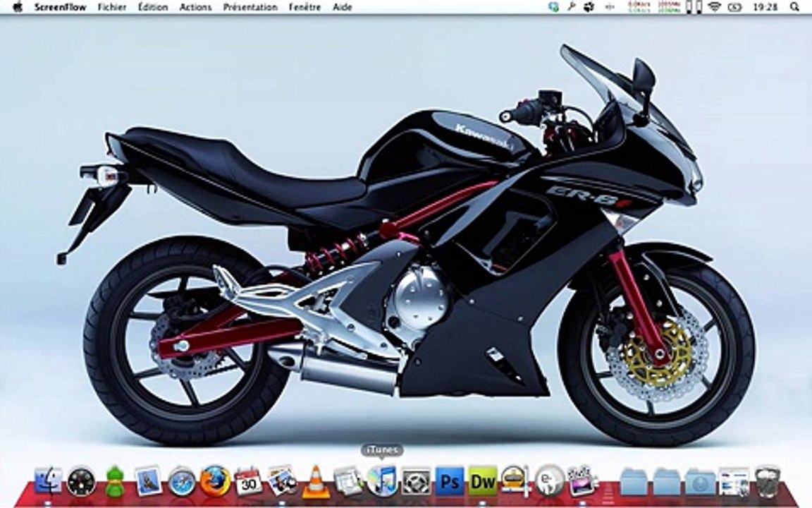Open the Dashboard gauge icon in dock
Viewport: 812px width, 508px height.
click(81, 482)
